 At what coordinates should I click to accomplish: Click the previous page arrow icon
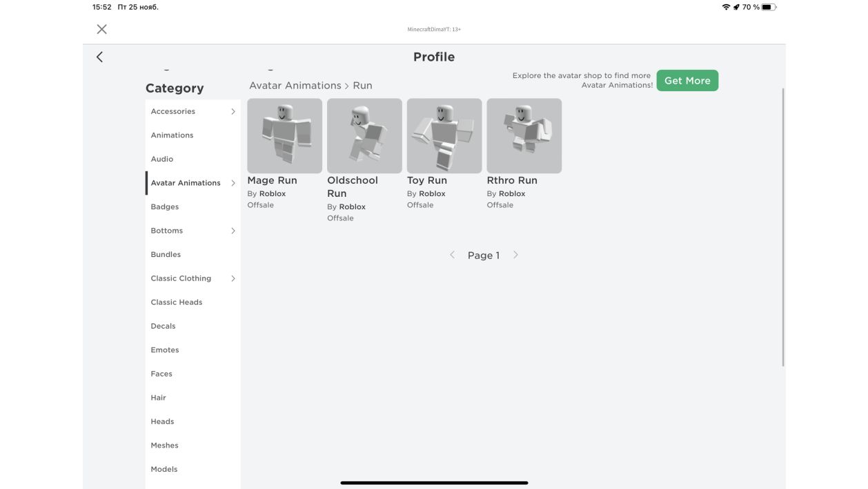pyautogui.click(x=452, y=255)
